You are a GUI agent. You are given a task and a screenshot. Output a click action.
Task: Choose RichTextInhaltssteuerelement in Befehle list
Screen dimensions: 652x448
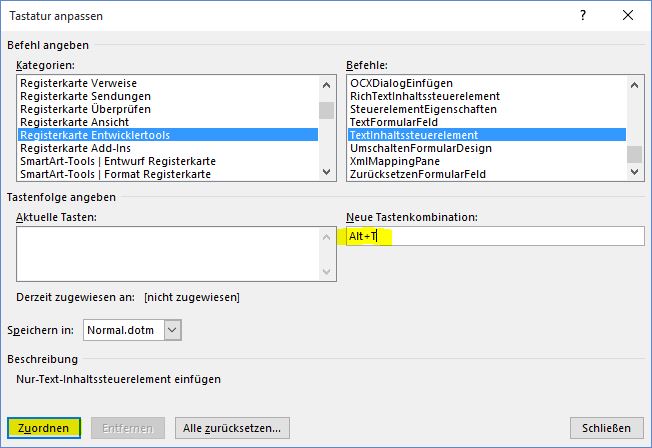pyautogui.click(x=424, y=95)
